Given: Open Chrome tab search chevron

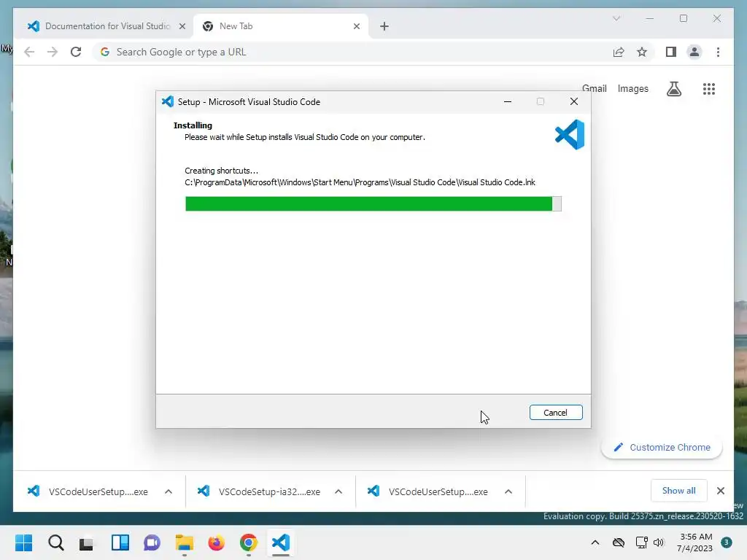Looking at the screenshot, I should click(x=616, y=18).
